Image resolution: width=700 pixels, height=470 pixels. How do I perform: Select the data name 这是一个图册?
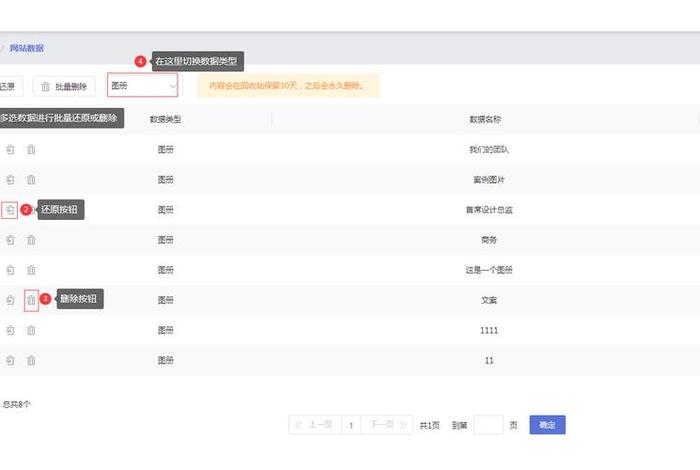click(489, 270)
